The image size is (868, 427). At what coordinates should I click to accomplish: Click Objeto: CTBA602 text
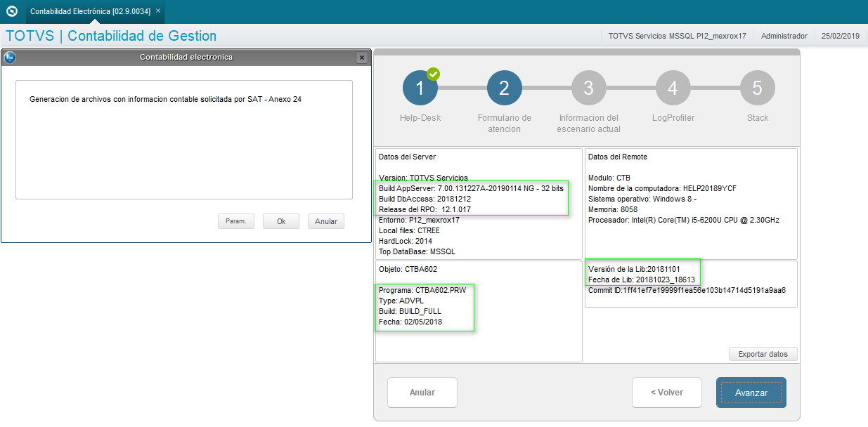(408, 269)
